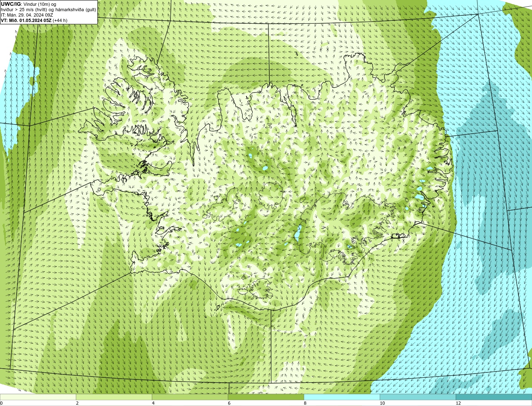Click the "8" tick label under the color scale
Screen dimensions: 532x406
[x=305, y=403]
